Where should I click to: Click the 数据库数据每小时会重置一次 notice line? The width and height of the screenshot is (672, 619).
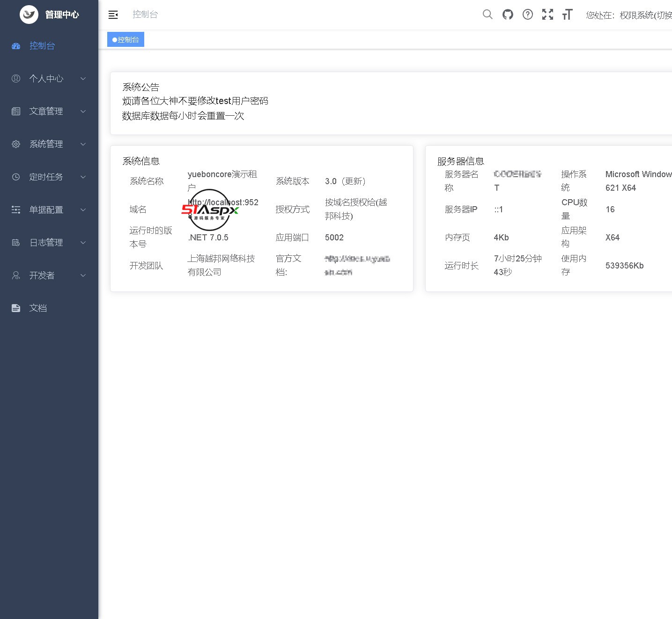(x=183, y=116)
